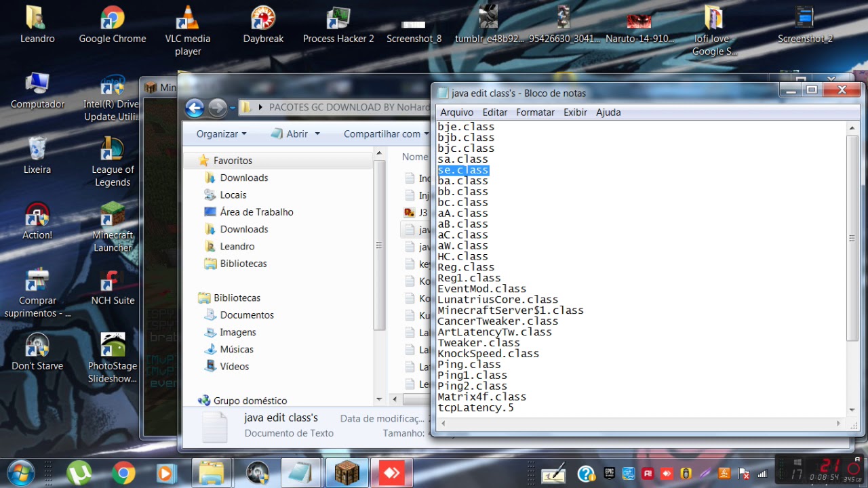Open the VLC media player desktop icon
The width and height of the screenshot is (868, 488).
188,31
